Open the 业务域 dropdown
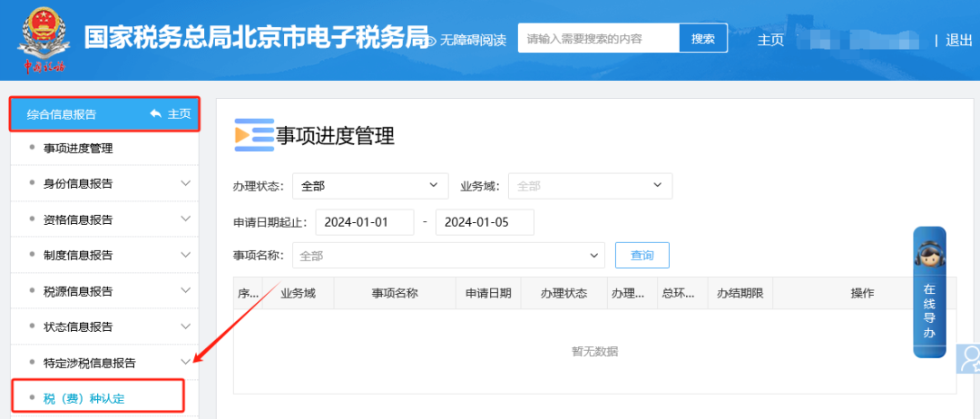 pyautogui.click(x=590, y=185)
